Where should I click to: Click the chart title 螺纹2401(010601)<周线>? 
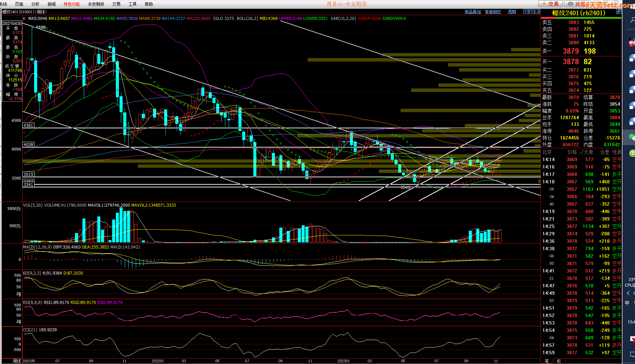[25, 12]
